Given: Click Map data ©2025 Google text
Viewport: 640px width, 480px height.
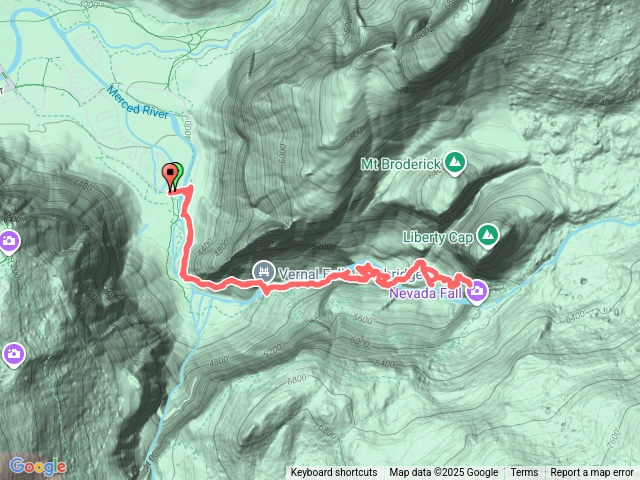Looking at the screenshot, I should point(443,473).
